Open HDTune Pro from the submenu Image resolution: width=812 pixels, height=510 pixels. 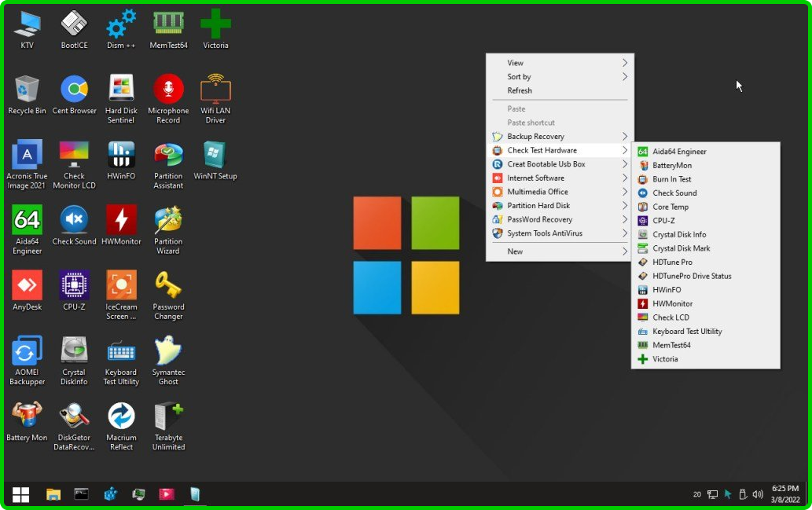click(x=705, y=262)
